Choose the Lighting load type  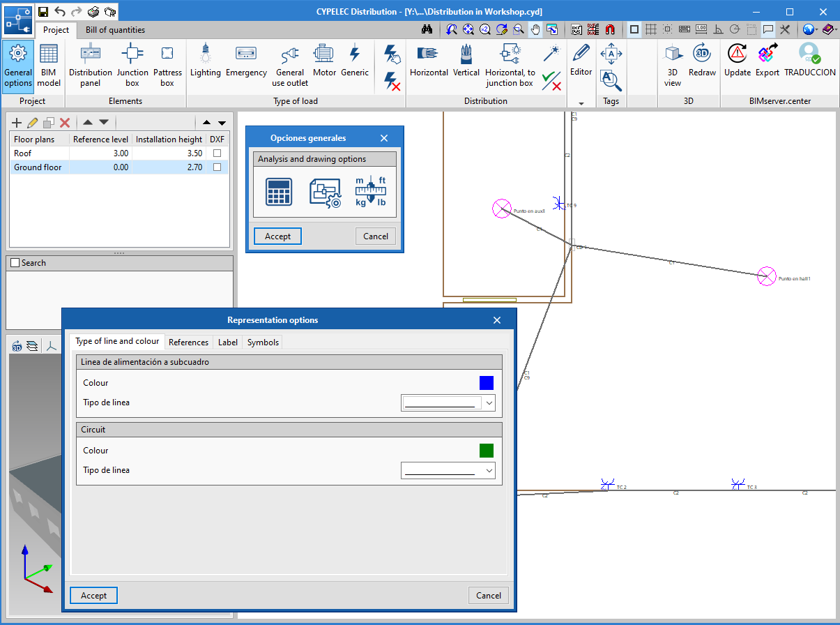click(x=205, y=61)
